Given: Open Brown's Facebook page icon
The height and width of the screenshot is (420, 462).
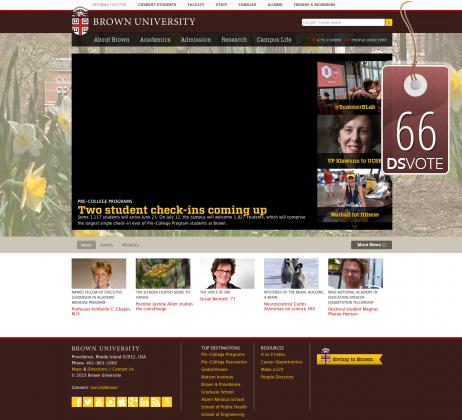Looking at the screenshot, I should click(x=77, y=402).
